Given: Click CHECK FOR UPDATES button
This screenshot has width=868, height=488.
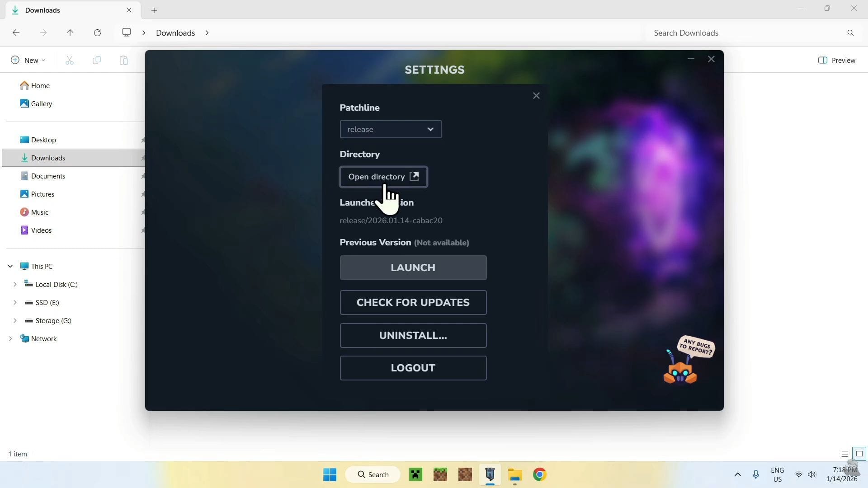Looking at the screenshot, I should coord(413,302).
